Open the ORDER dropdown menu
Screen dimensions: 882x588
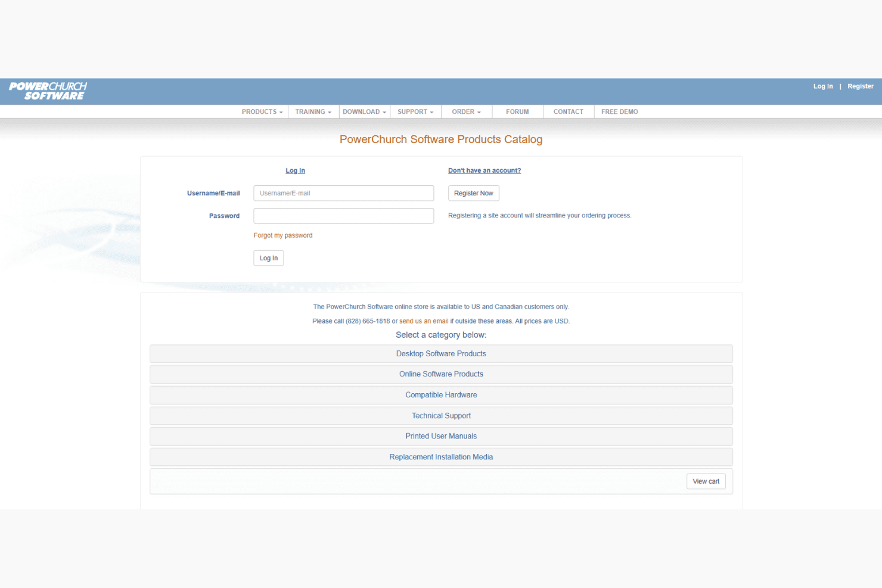click(466, 112)
